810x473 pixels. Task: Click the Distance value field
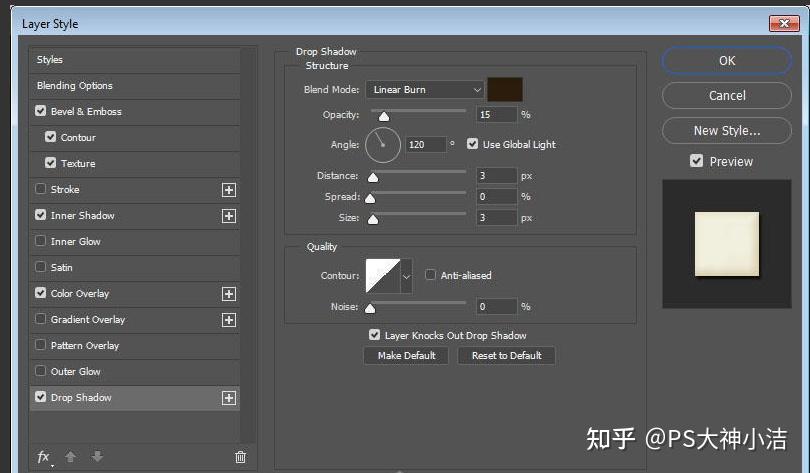point(496,176)
